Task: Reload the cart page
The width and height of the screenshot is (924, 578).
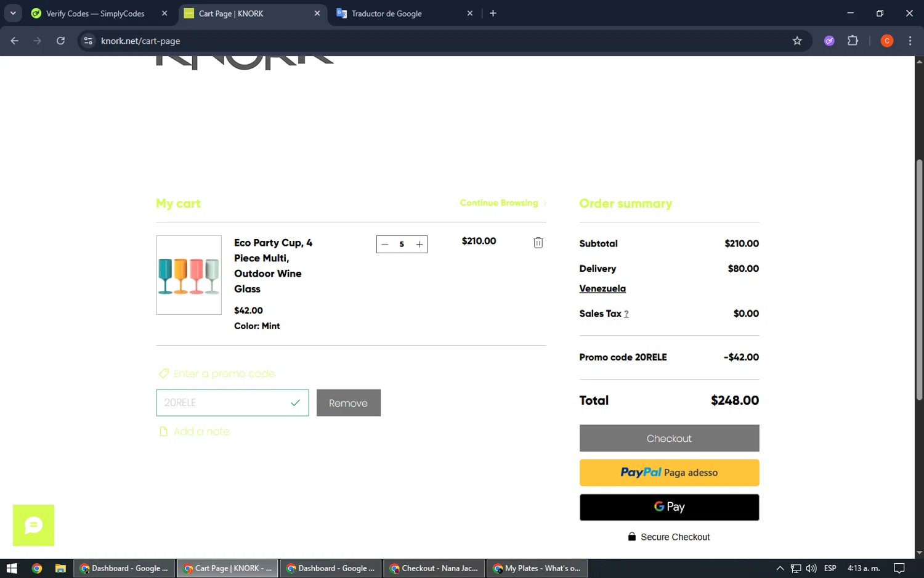Action: pos(60,41)
